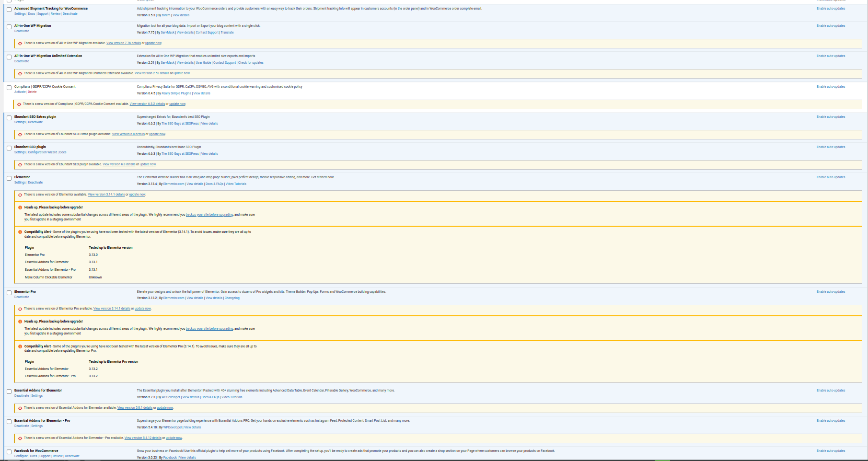Select the Complianz GDPR/CCPA Cookie Consent checkbox
The image size is (868, 461).
pyautogui.click(x=9, y=88)
